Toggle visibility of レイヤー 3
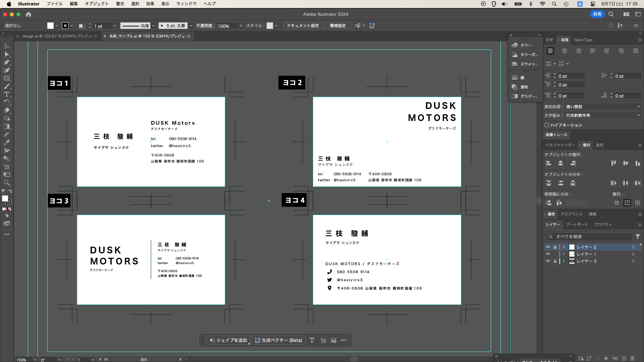Screen dimensions: 644x362 coord(548,261)
